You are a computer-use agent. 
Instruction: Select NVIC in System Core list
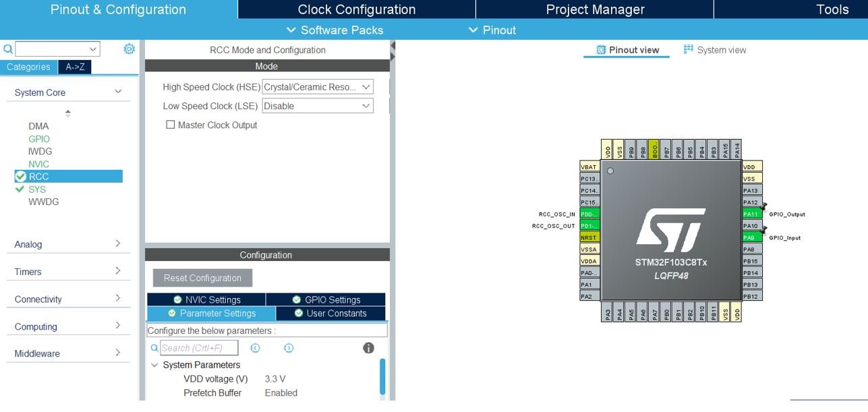38,164
